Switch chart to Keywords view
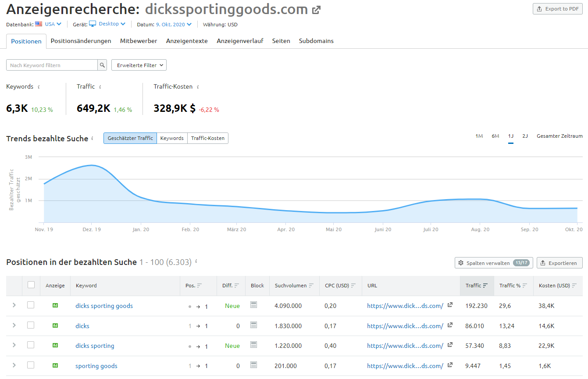588x379 pixels. click(x=172, y=138)
